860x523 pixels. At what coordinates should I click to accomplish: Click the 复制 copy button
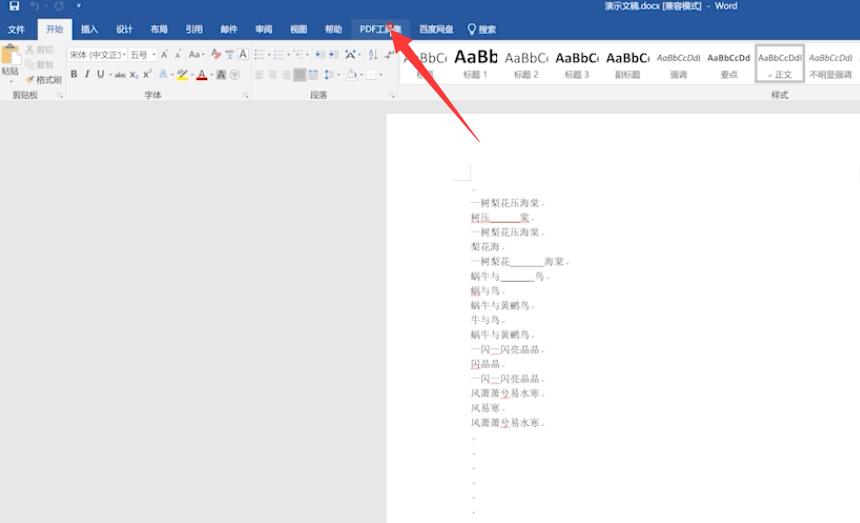(x=39, y=65)
